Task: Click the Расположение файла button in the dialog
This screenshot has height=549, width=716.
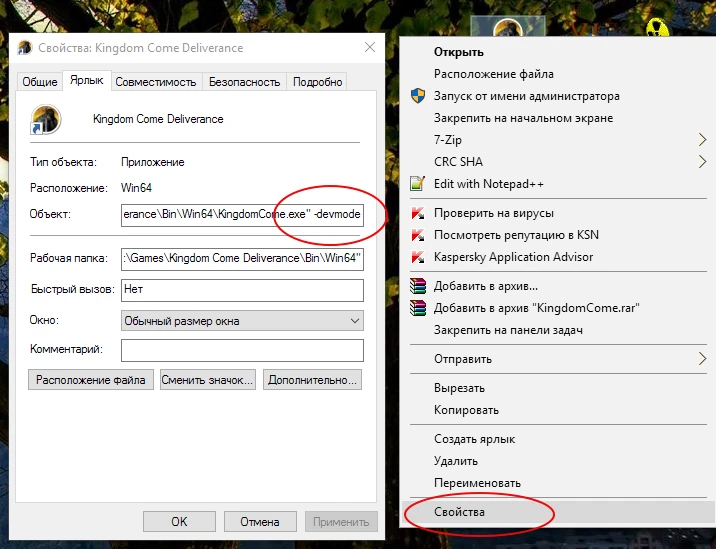Action: (x=91, y=380)
